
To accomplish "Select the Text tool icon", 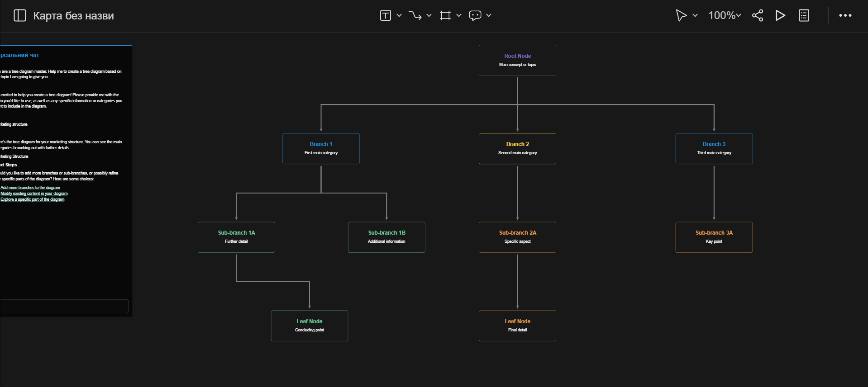I will click(385, 15).
